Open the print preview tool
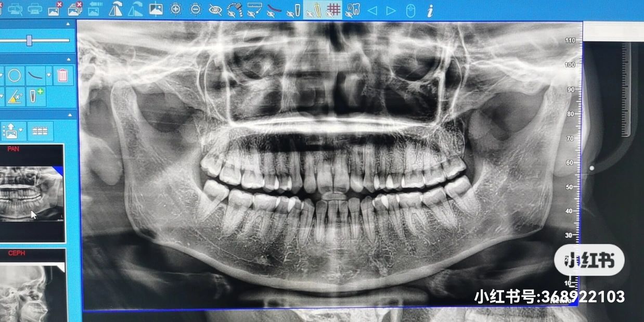Viewport: 644px width, 322px height. [x=14, y=9]
